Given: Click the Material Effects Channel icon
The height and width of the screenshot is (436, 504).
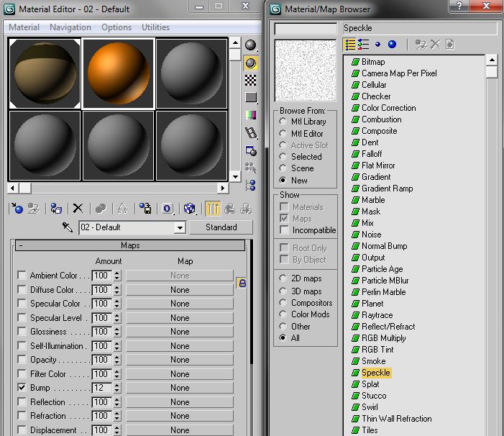Looking at the screenshot, I should coord(168,209).
